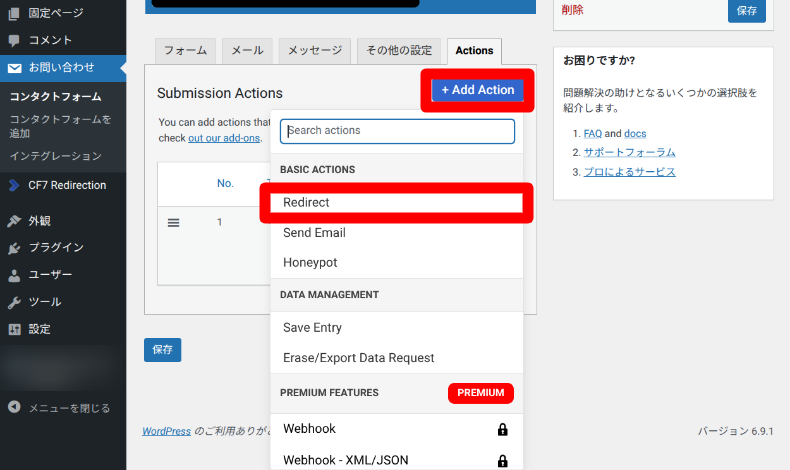The image size is (790, 470).
Task: Open the サポートフォーラム link
Action: (x=629, y=152)
